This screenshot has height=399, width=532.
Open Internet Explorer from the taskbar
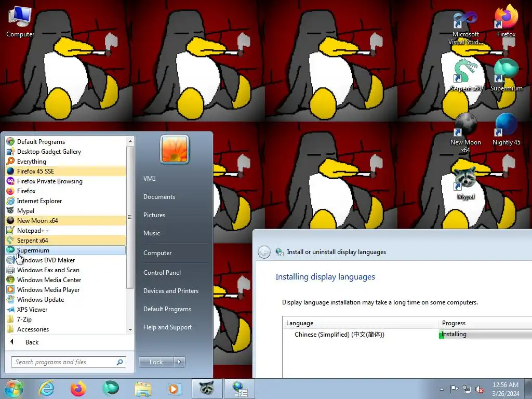pos(46,389)
